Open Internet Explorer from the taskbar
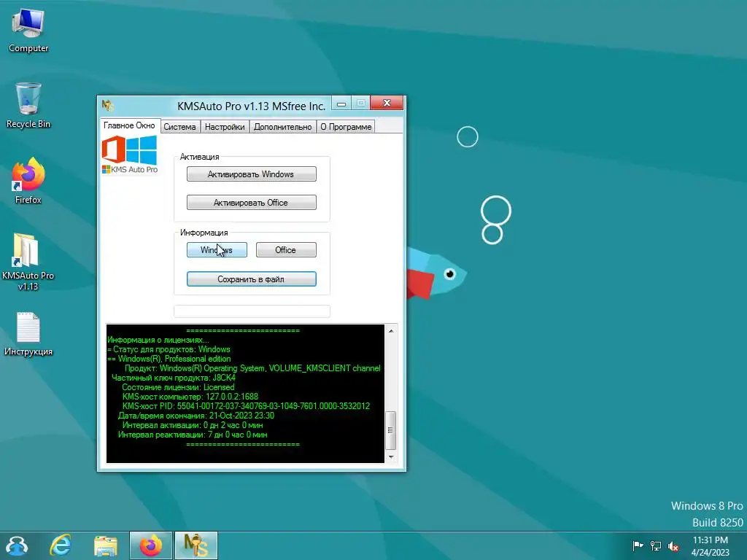 tap(61, 545)
